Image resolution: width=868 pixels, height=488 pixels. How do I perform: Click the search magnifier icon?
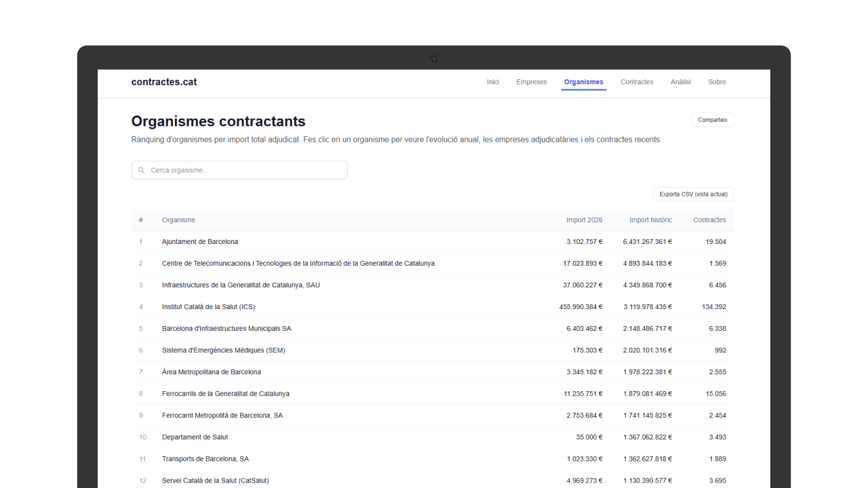click(141, 170)
